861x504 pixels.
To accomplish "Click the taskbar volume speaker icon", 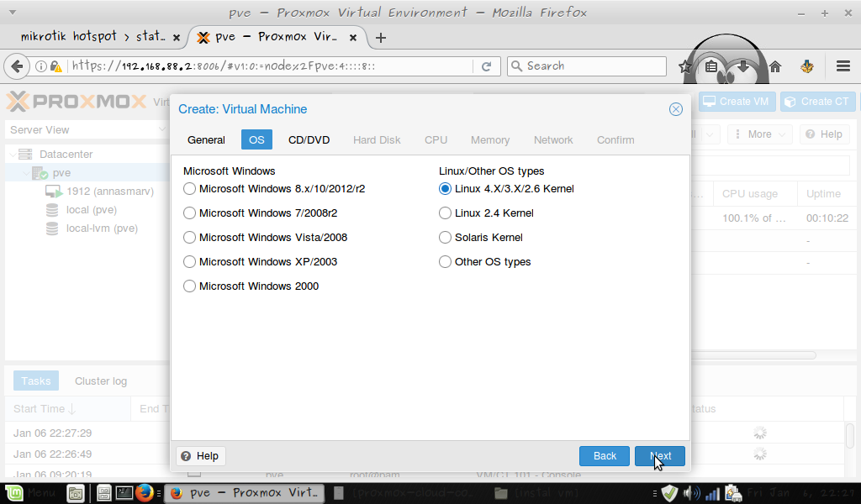I will click(691, 494).
